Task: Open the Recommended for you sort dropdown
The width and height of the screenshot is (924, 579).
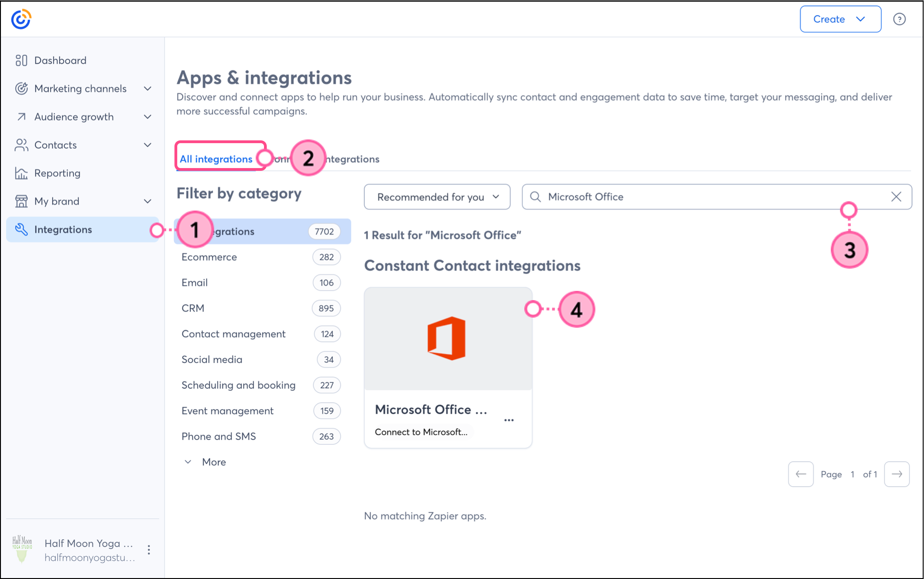Action: (437, 197)
